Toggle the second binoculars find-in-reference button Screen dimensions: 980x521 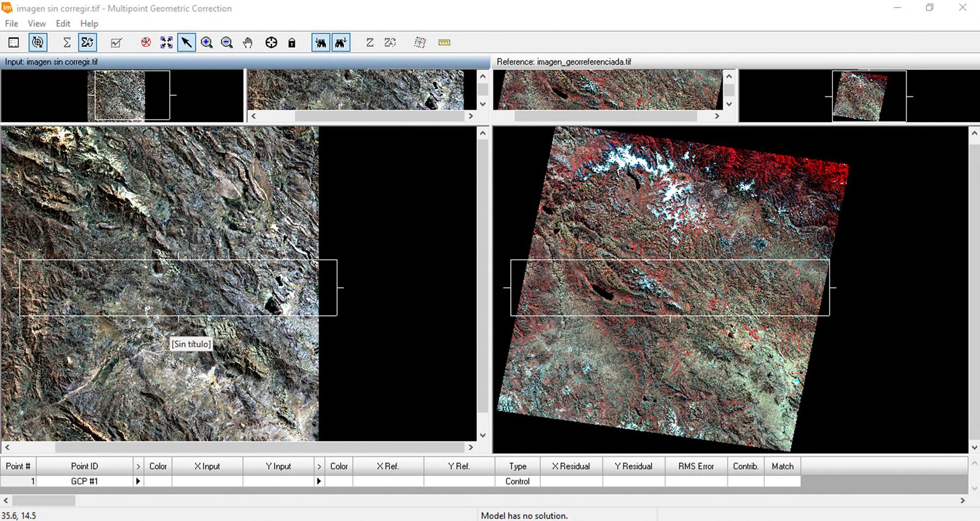click(341, 42)
